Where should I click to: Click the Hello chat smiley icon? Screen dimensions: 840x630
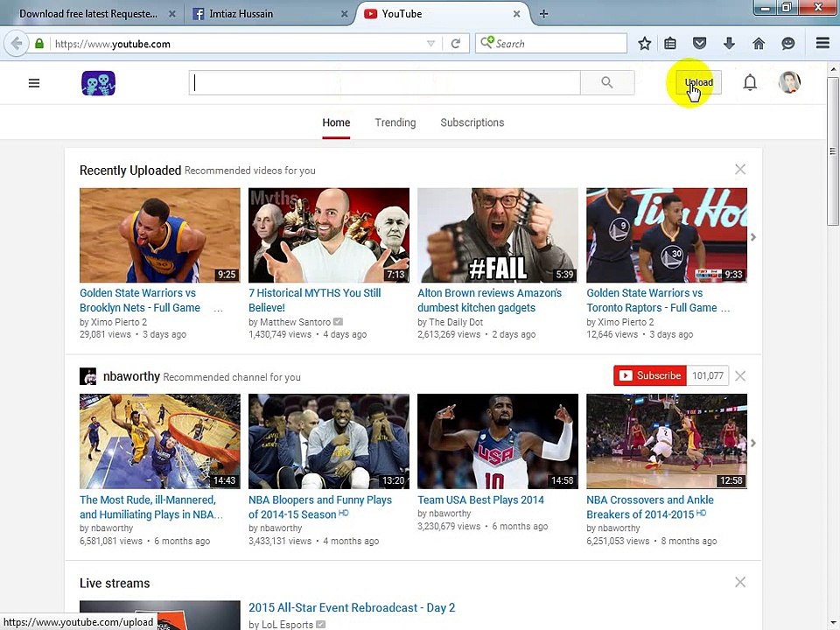tap(788, 44)
